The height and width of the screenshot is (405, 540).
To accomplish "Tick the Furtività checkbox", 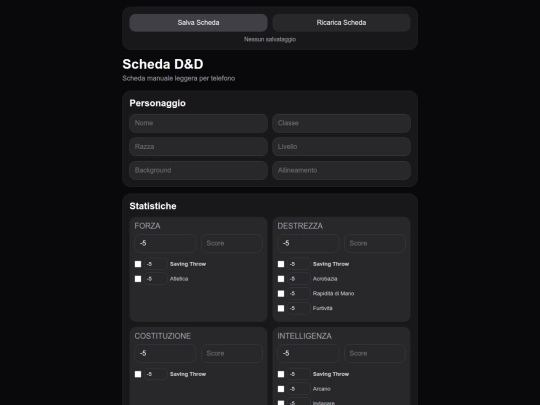I will pos(281,309).
